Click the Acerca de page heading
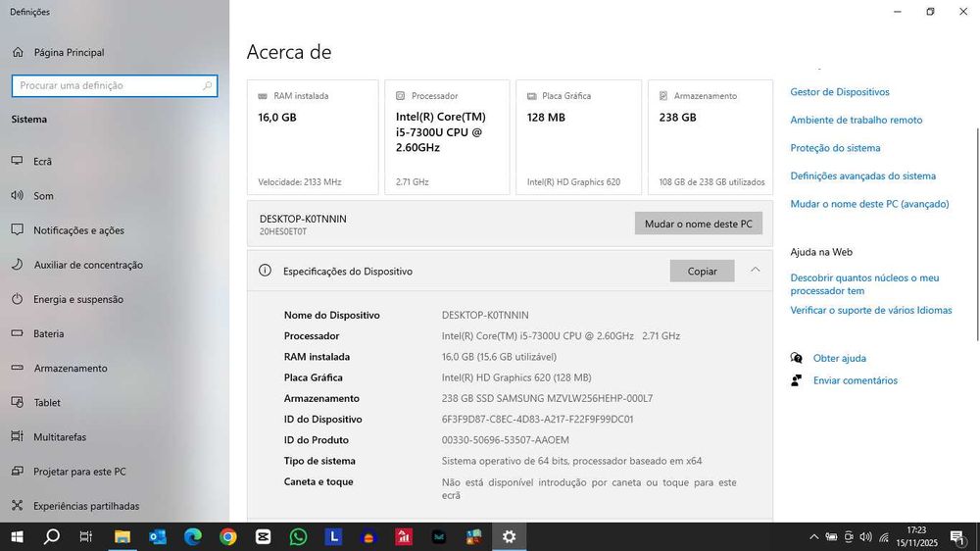Image resolution: width=980 pixels, height=551 pixels. tap(289, 52)
